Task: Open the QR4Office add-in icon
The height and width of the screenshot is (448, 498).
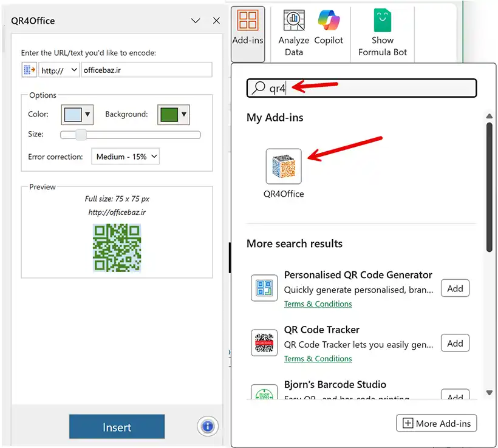Action: click(284, 166)
